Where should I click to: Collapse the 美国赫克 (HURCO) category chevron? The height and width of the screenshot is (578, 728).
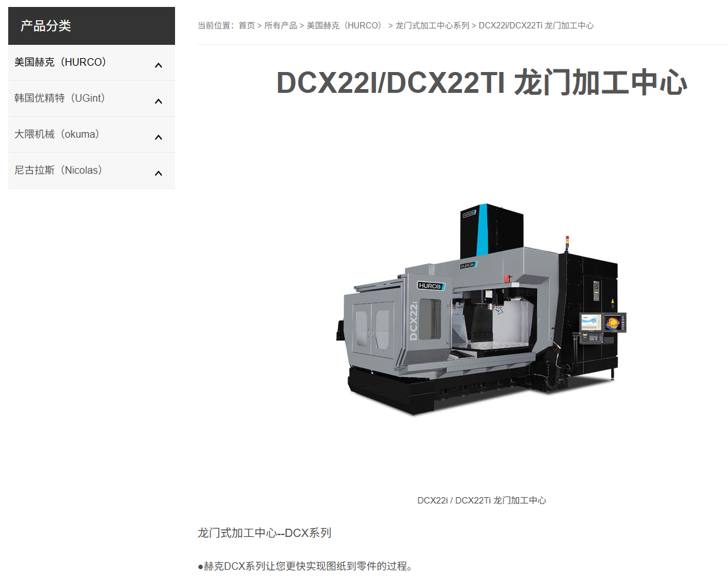(159, 66)
